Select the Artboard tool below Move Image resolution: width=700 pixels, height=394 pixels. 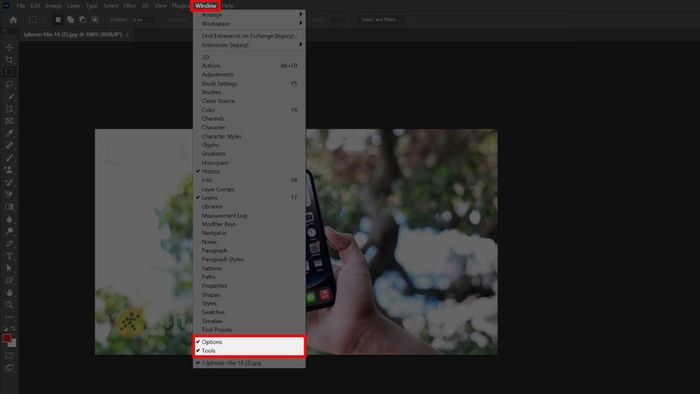click(x=9, y=60)
